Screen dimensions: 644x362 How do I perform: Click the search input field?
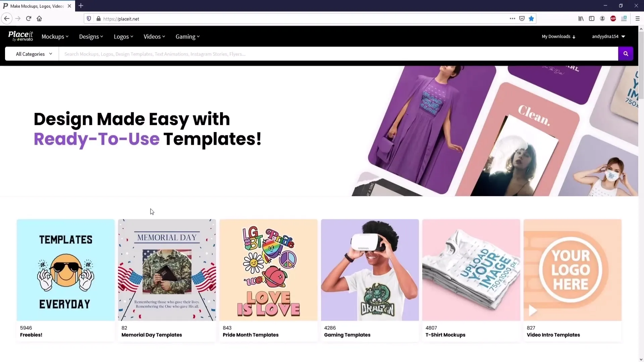coord(337,54)
